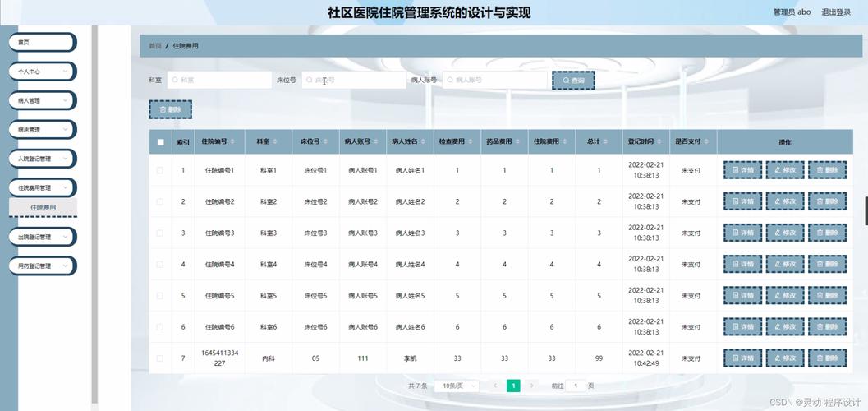Select 住院费用 submenu item

44,207
